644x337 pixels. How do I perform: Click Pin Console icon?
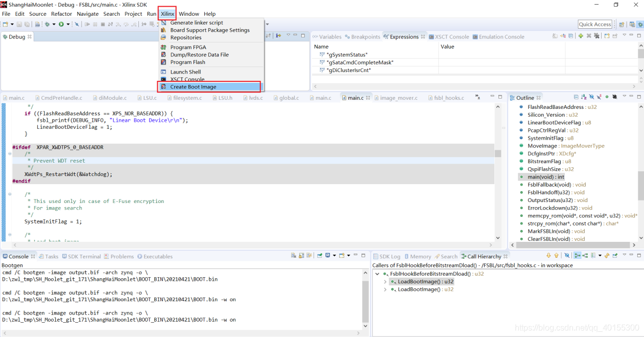319,256
